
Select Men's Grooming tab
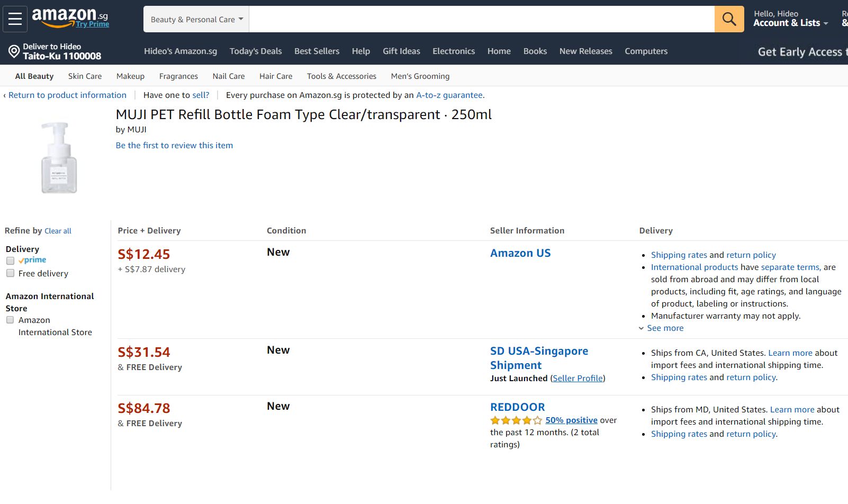420,76
